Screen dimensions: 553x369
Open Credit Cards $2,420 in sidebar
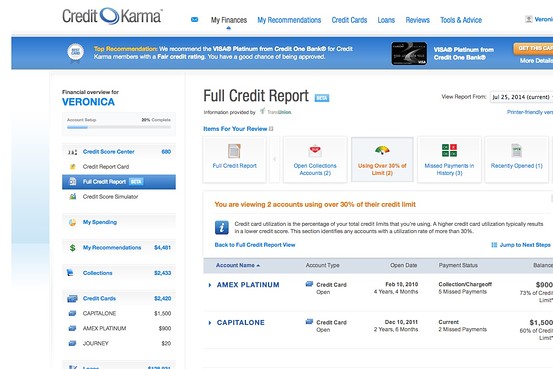point(119,298)
